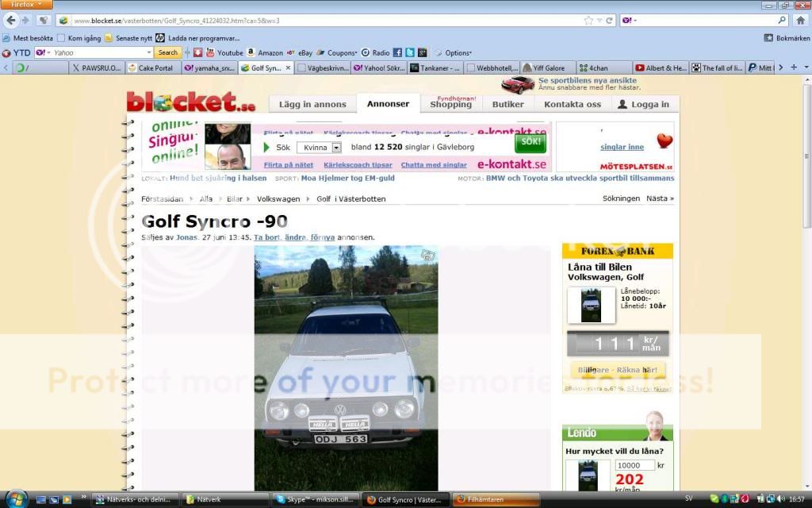The width and height of the screenshot is (812, 508).
Task: Click the white Golf car photo
Action: tap(346, 367)
